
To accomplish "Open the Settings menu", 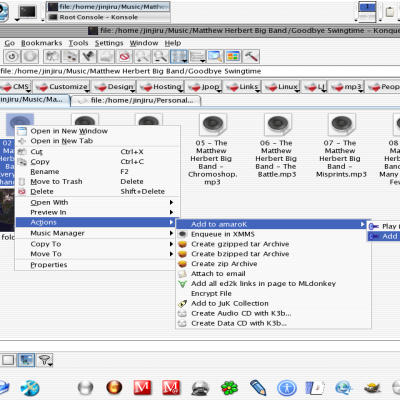I will [x=109, y=43].
